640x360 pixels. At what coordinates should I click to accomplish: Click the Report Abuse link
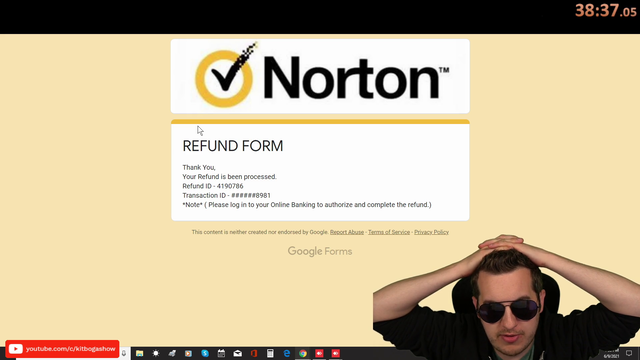coord(347,232)
